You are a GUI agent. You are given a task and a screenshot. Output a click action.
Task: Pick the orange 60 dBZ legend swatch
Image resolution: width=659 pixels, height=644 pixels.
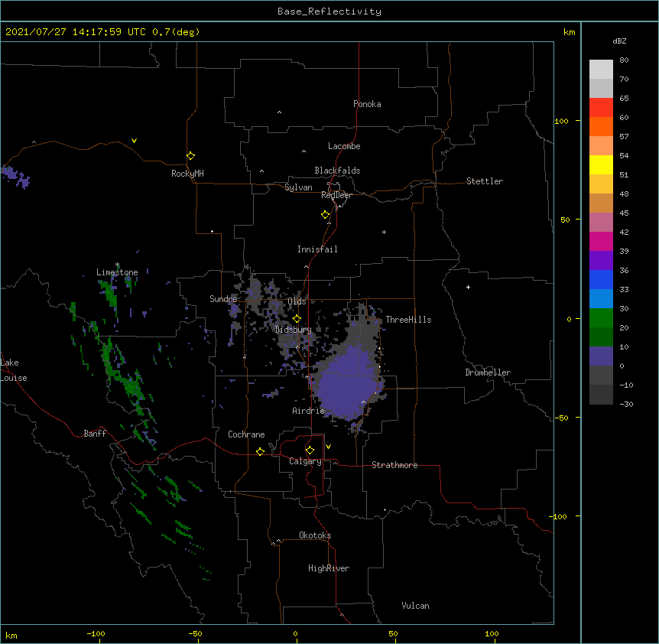(x=601, y=126)
